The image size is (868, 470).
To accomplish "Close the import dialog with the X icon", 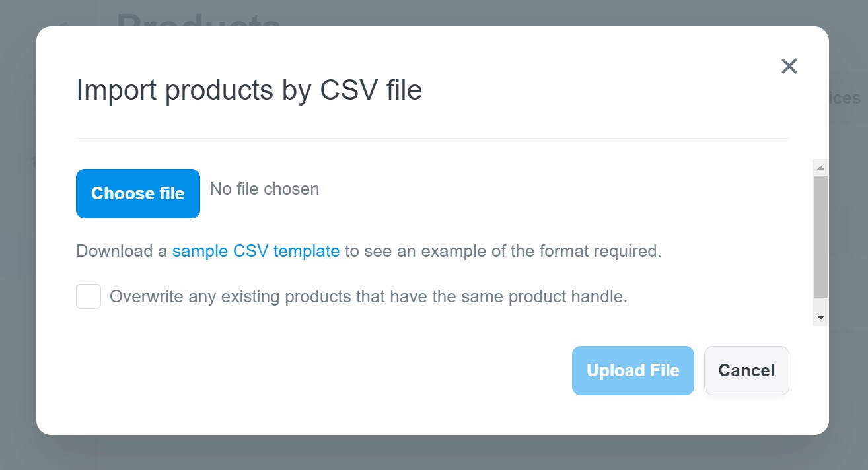I will point(789,66).
